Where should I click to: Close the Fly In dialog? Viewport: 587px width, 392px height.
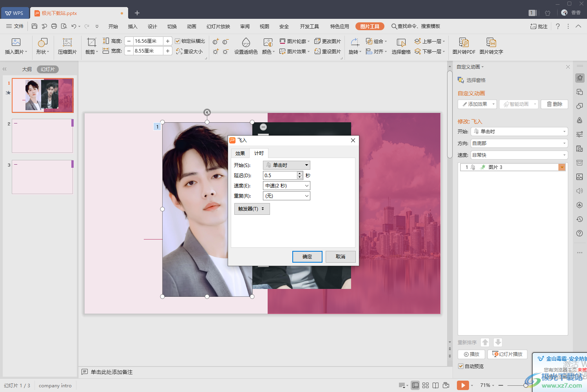353,140
